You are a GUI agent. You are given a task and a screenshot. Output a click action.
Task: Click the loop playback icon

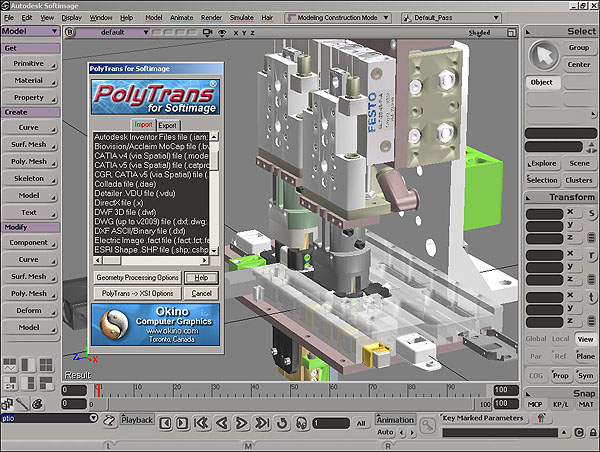[282, 423]
